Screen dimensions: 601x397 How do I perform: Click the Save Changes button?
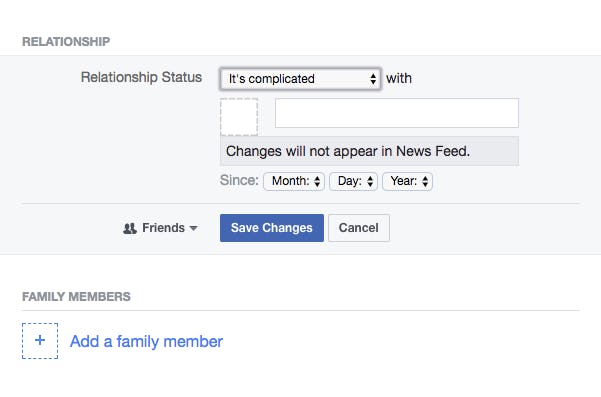pos(272,228)
